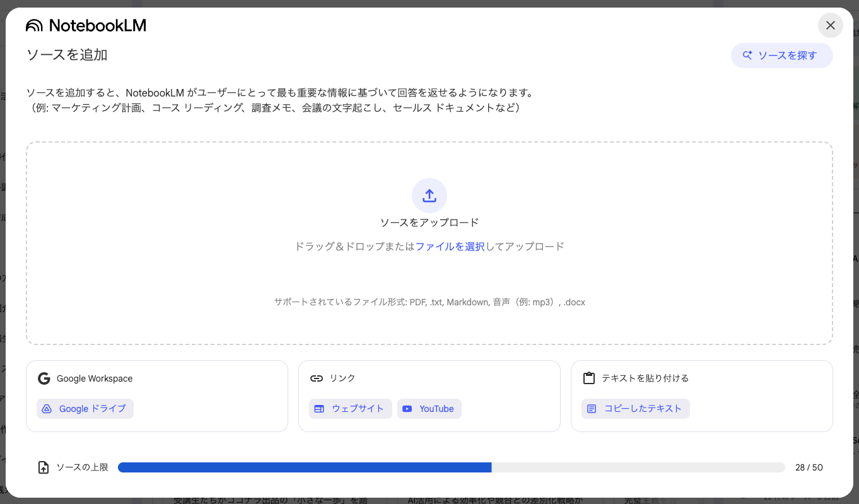This screenshot has width=859, height=504.
Task: Click the link chain icon
Action: pos(317,378)
